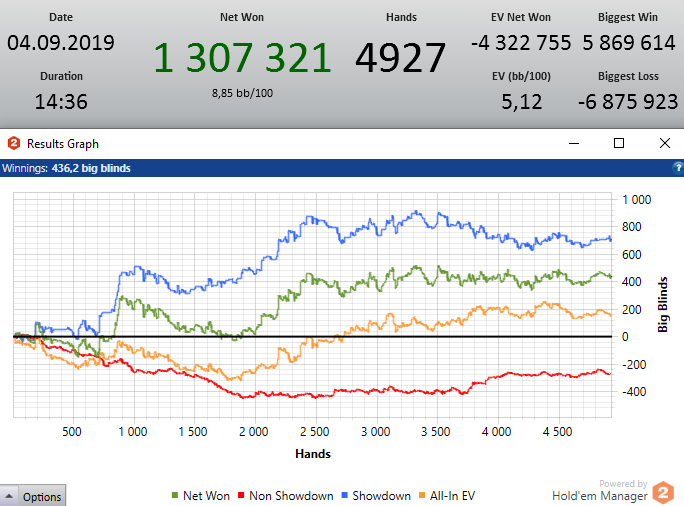Screen dimensions: 684x506
Task: Click the EV Net Won value -4 322 755
Action: click(521, 43)
